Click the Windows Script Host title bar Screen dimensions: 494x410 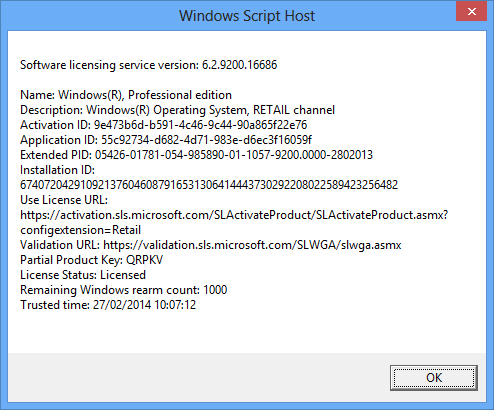click(x=247, y=16)
